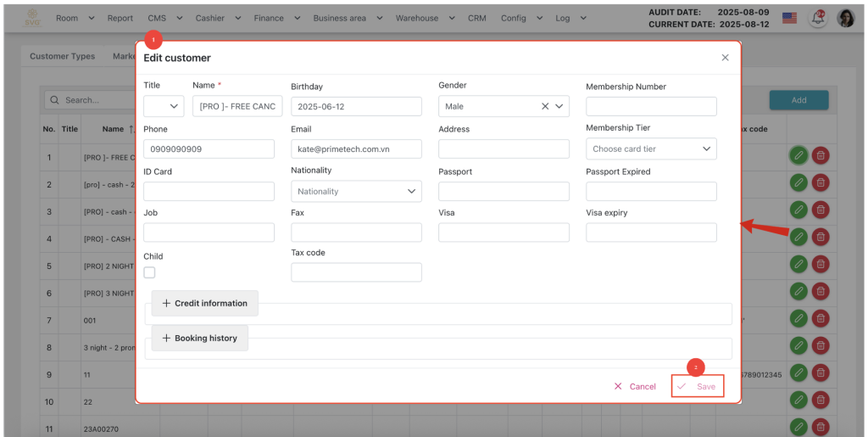Expand the Credit information section
Screen dimensions: 868x437
tap(204, 303)
